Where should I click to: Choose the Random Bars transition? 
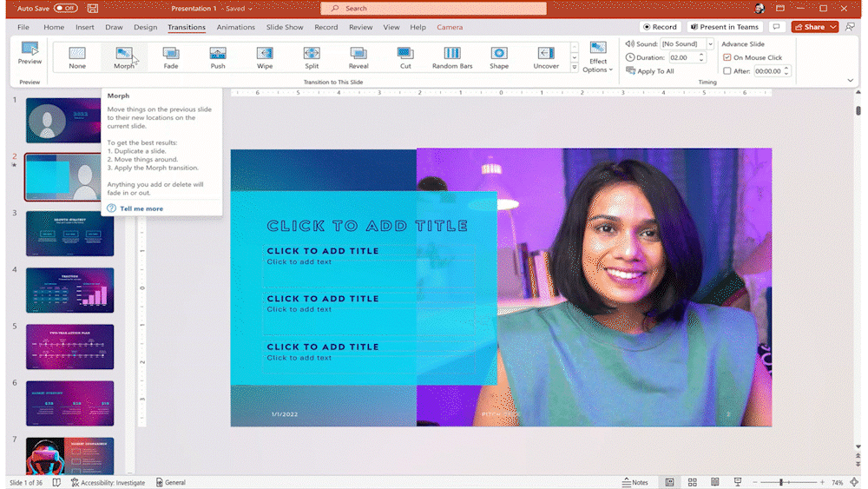coord(452,57)
